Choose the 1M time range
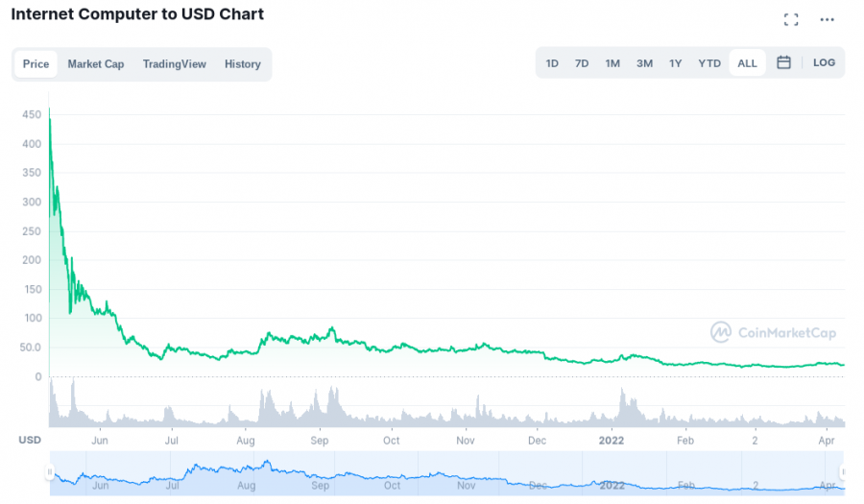The image size is (864, 504). click(612, 63)
